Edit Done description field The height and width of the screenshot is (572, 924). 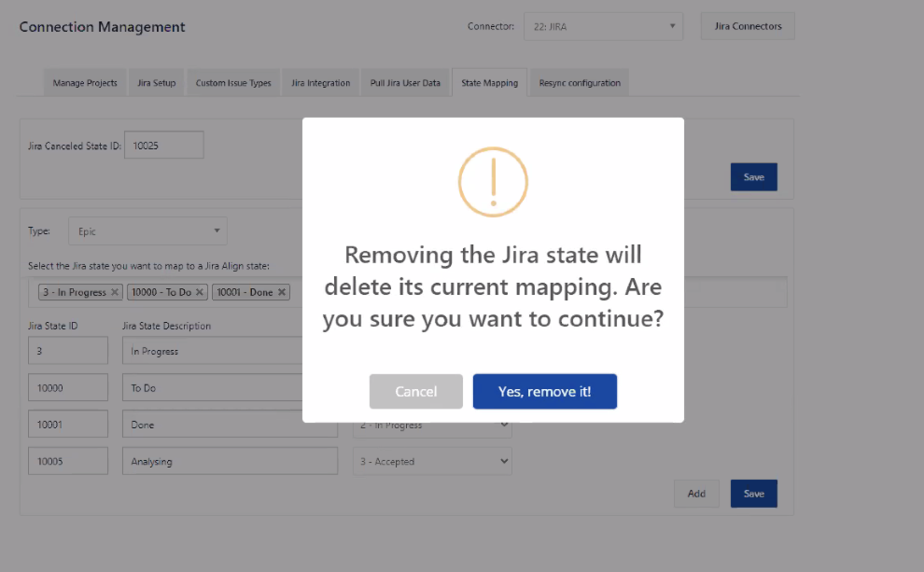tap(230, 425)
